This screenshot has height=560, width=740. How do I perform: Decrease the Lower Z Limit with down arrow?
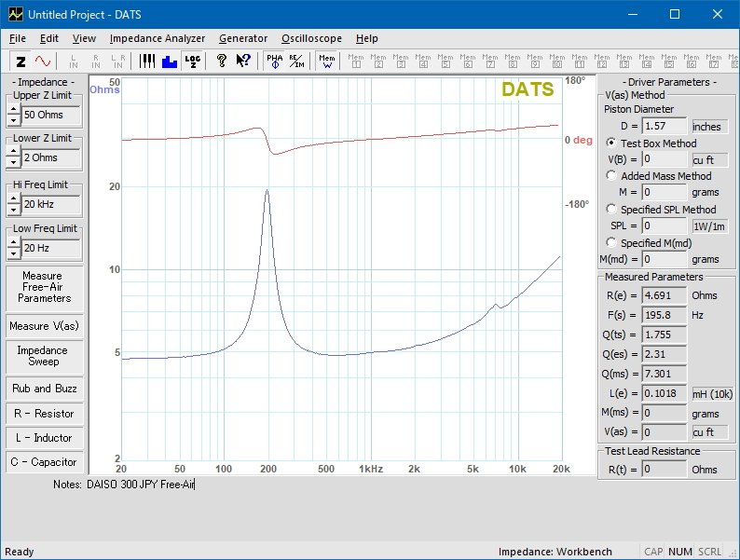point(14,163)
